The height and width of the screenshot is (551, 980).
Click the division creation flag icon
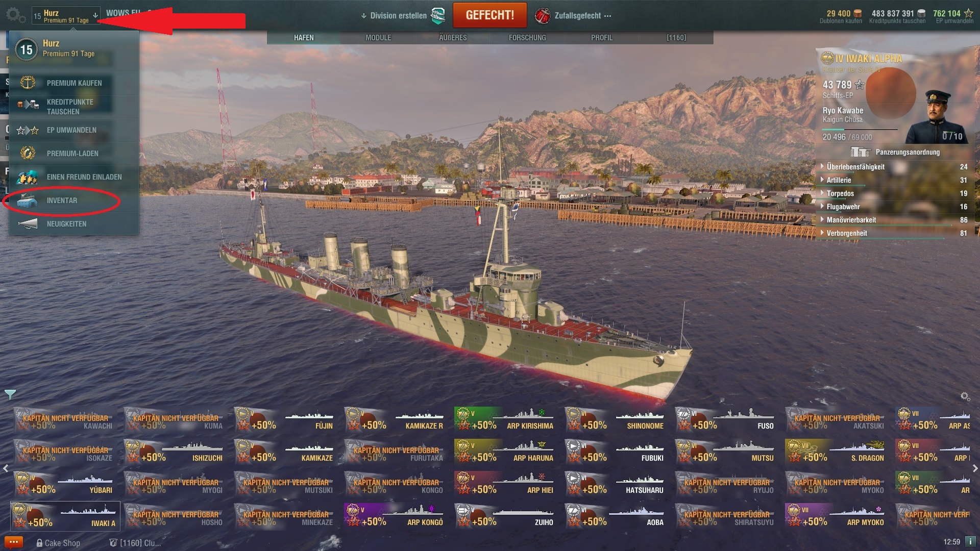pyautogui.click(x=438, y=16)
